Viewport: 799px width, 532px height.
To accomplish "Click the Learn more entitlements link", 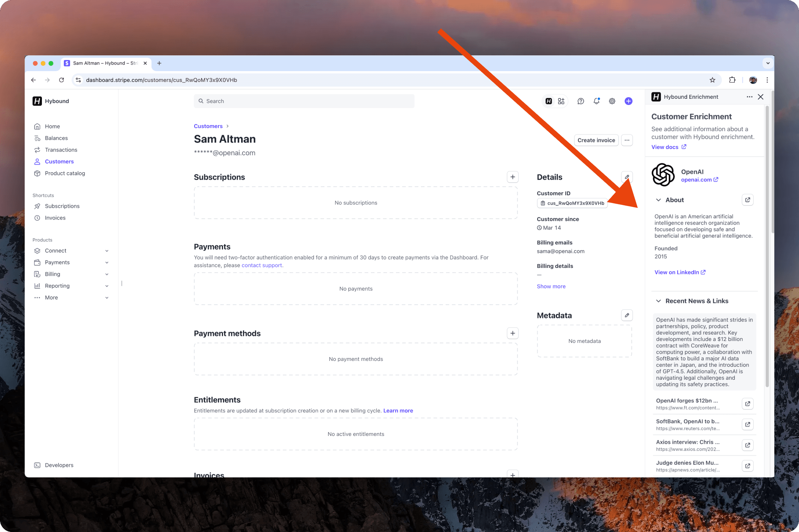I will 398,411.
